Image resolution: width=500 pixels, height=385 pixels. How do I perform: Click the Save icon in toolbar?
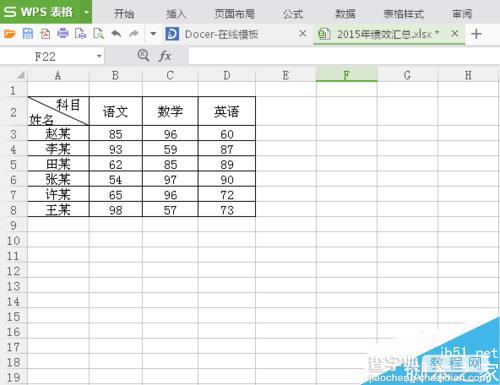pyautogui.click(x=28, y=34)
